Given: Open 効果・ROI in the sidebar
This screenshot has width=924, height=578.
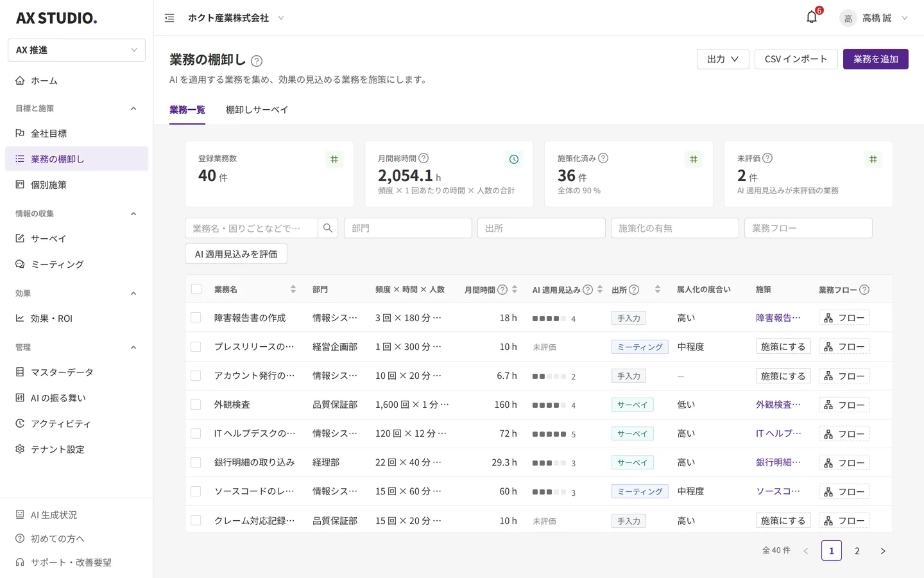Looking at the screenshot, I should 76,318.
